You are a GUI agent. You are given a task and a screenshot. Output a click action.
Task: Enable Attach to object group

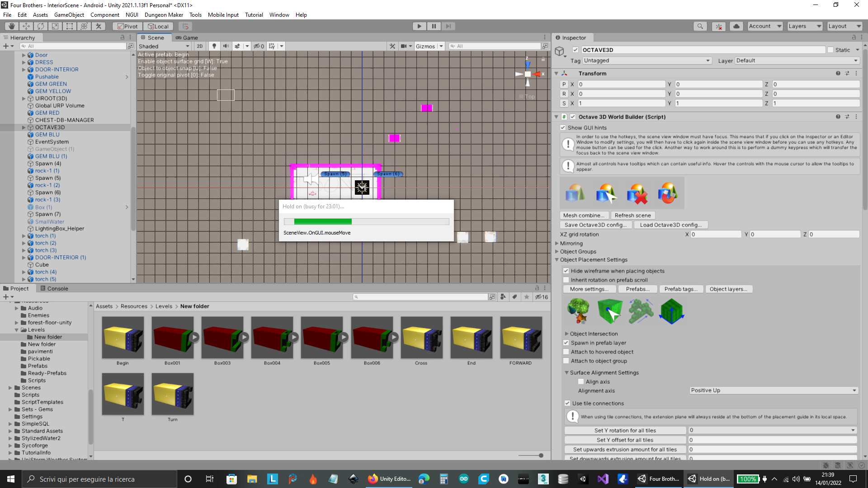click(x=566, y=361)
